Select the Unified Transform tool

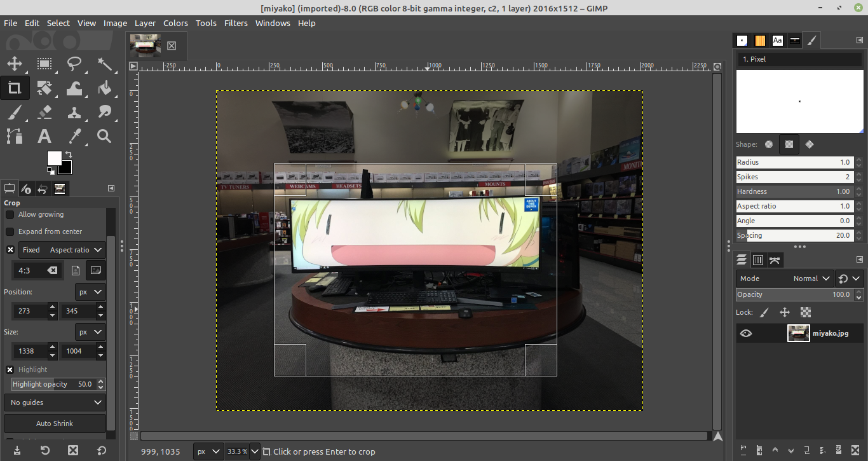pyautogui.click(x=44, y=88)
